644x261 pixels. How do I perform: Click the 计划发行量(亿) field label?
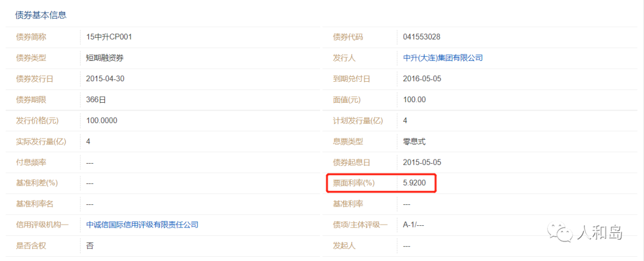(358, 121)
